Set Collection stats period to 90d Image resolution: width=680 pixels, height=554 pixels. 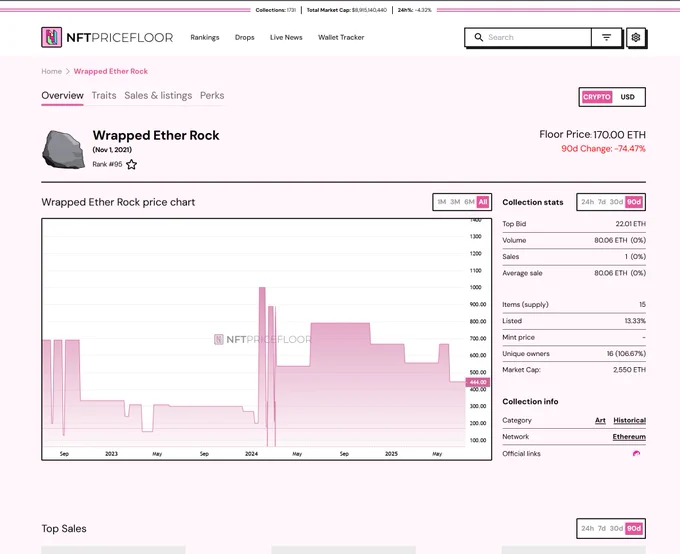pos(634,202)
